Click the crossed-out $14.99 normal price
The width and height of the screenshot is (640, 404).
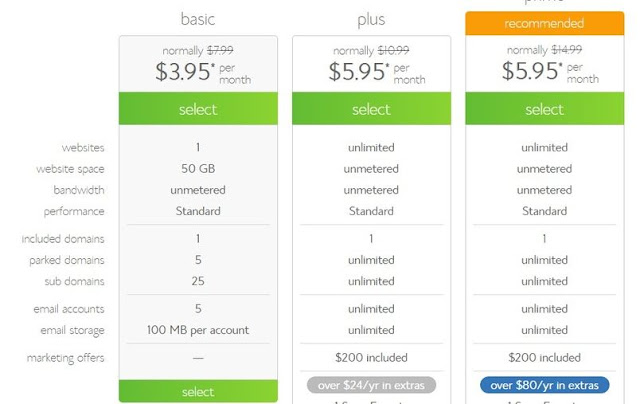(x=566, y=50)
